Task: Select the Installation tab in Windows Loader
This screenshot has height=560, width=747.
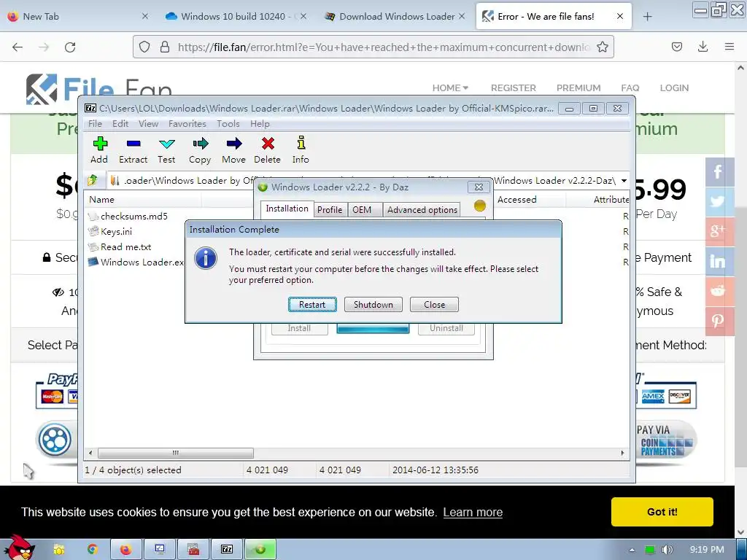Action: 287,209
